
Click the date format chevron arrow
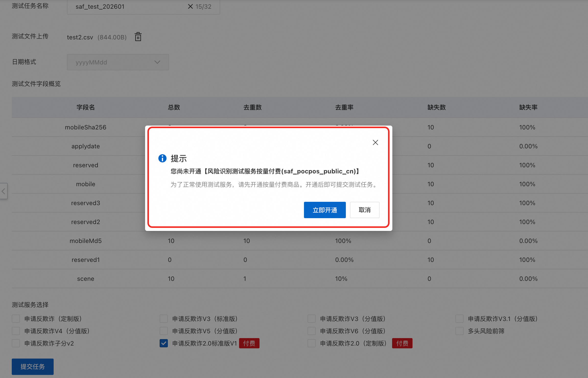tap(157, 62)
